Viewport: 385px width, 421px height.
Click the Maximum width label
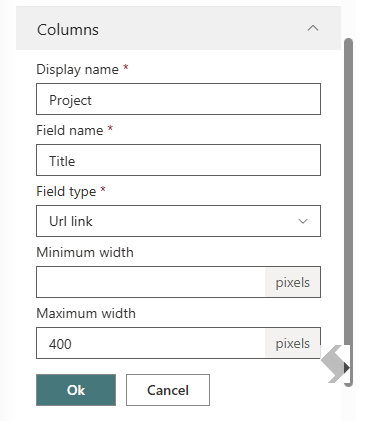tap(86, 313)
